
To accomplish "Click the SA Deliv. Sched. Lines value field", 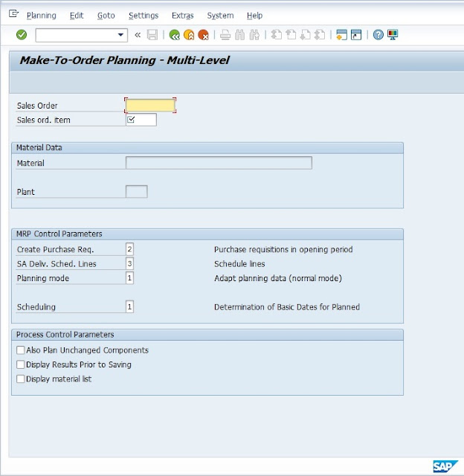I will click(129, 263).
